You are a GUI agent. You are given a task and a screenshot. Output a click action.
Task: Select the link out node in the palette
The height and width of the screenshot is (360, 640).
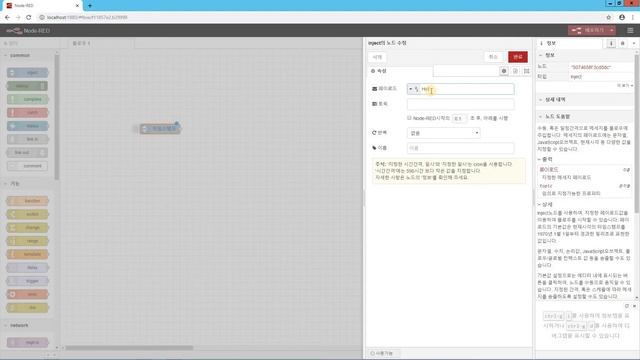coord(27,153)
